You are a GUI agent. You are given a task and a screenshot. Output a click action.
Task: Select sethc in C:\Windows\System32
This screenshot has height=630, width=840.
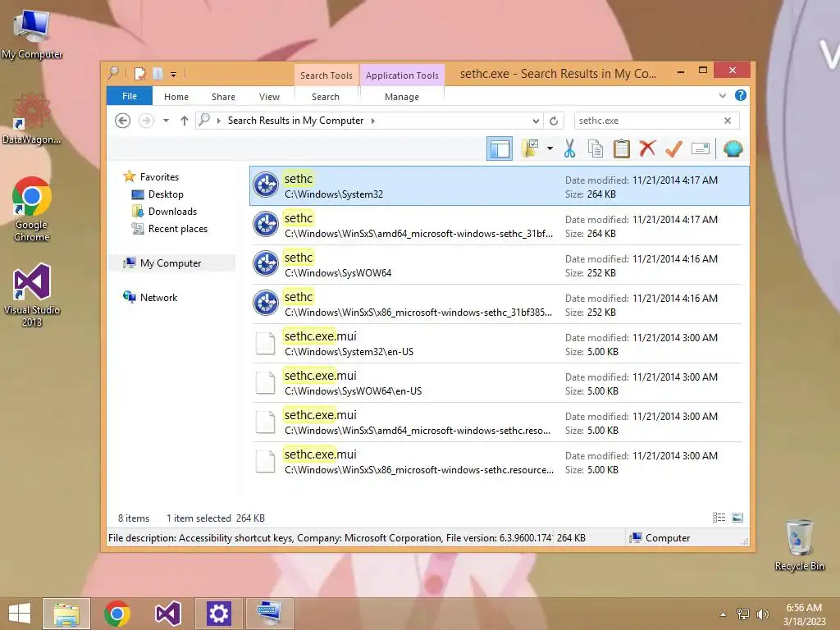pyautogui.click(x=499, y=186)
